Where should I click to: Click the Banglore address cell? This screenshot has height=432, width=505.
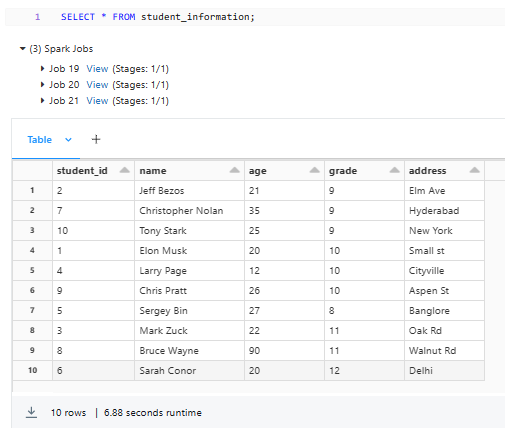pos(444,311)
